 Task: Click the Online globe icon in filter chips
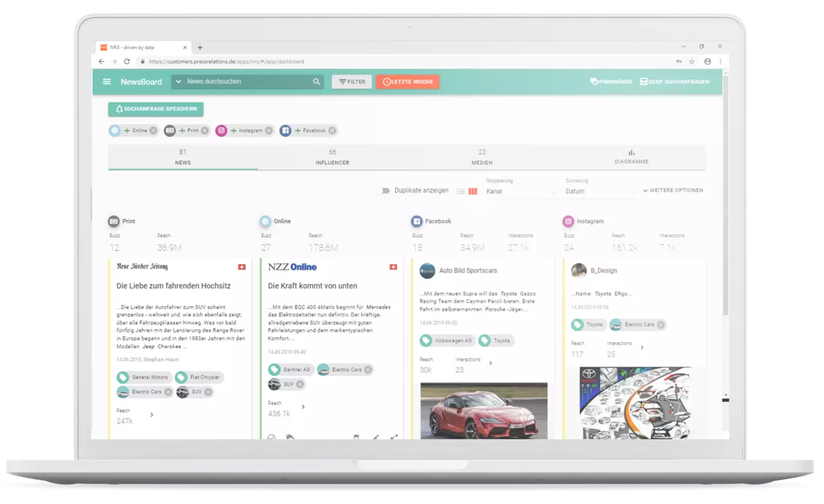pos(115,131)
